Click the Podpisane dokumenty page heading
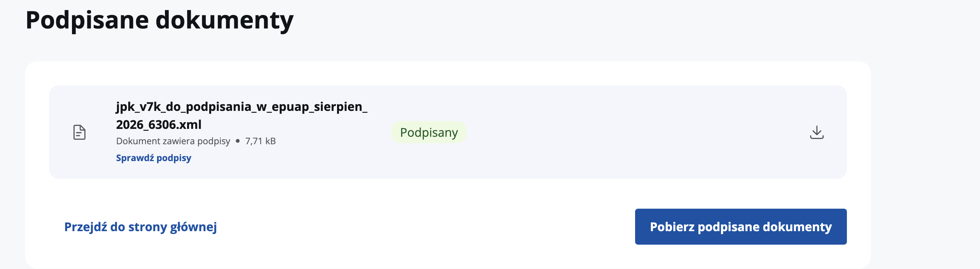 159,20
